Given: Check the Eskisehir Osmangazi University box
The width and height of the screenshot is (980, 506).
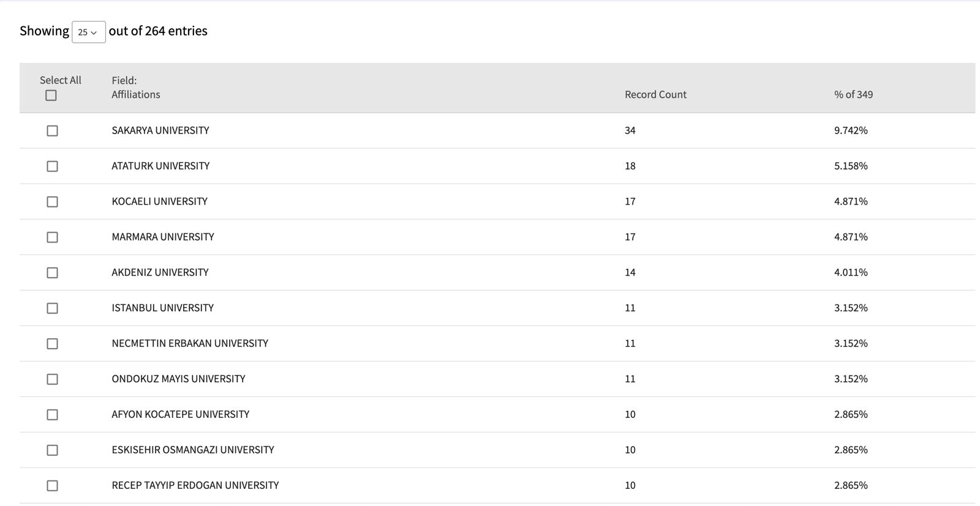Looking at the screenshot, I should click(53, 451).
